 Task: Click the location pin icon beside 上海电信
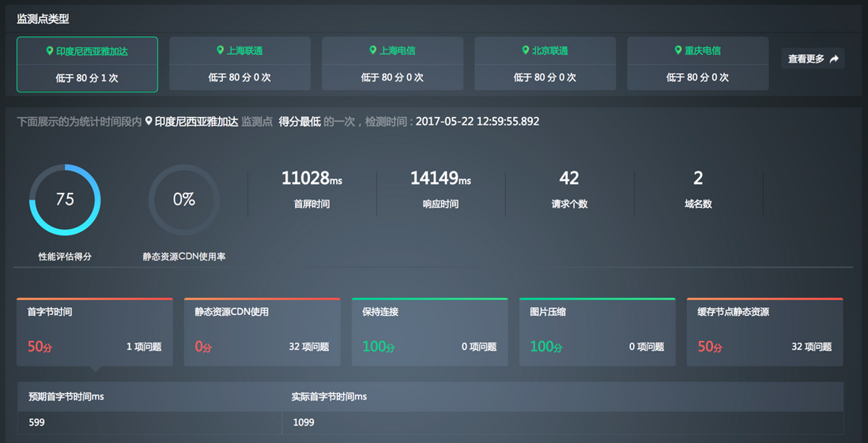372,51
